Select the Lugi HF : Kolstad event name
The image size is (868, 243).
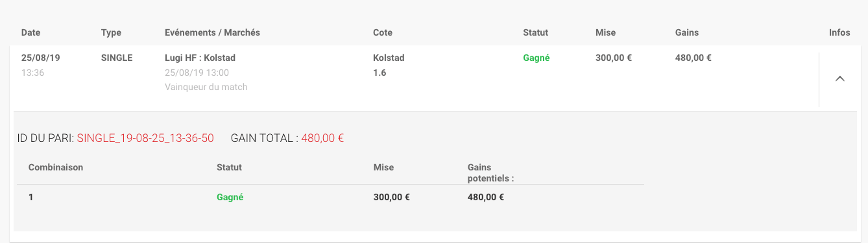200,58
